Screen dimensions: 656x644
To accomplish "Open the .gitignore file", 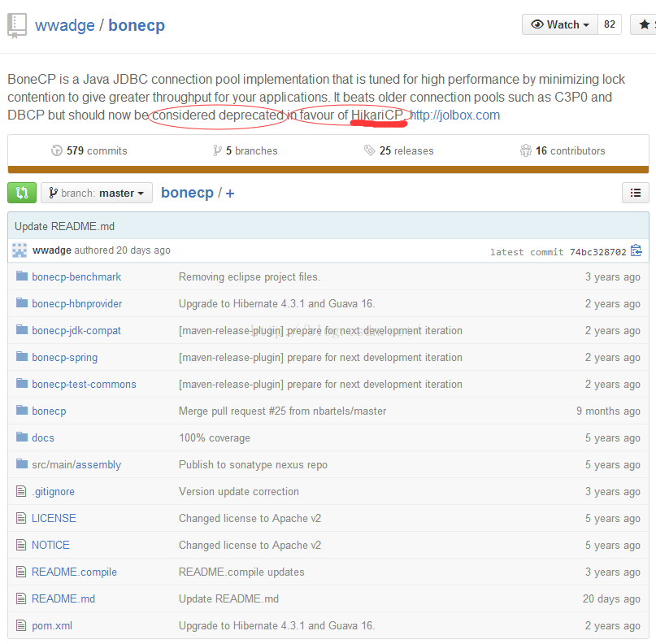I will pos(53,491).
